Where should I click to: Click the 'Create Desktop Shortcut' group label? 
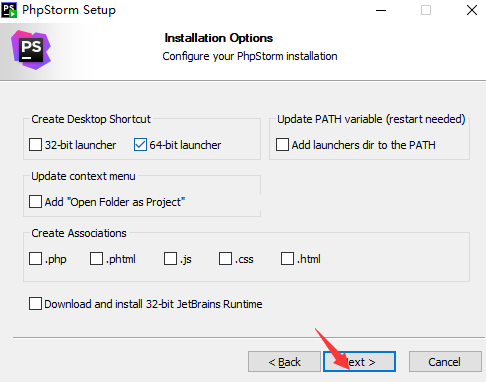point(91,119)
